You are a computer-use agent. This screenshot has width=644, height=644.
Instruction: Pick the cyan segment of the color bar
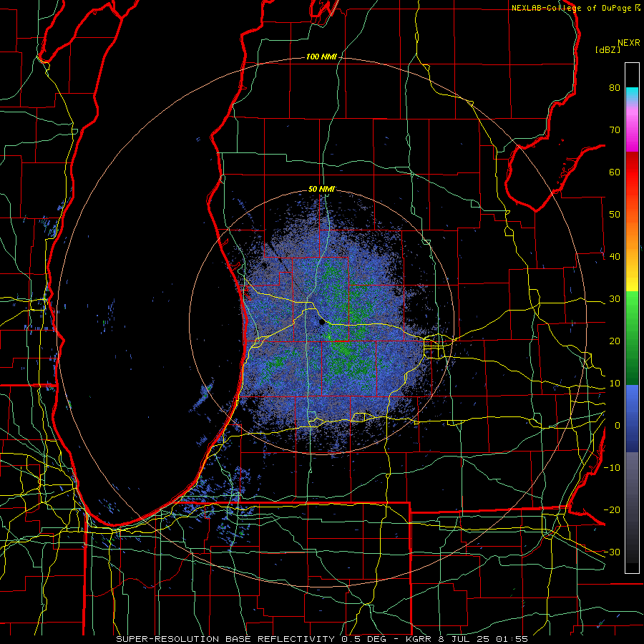(632, 94)
